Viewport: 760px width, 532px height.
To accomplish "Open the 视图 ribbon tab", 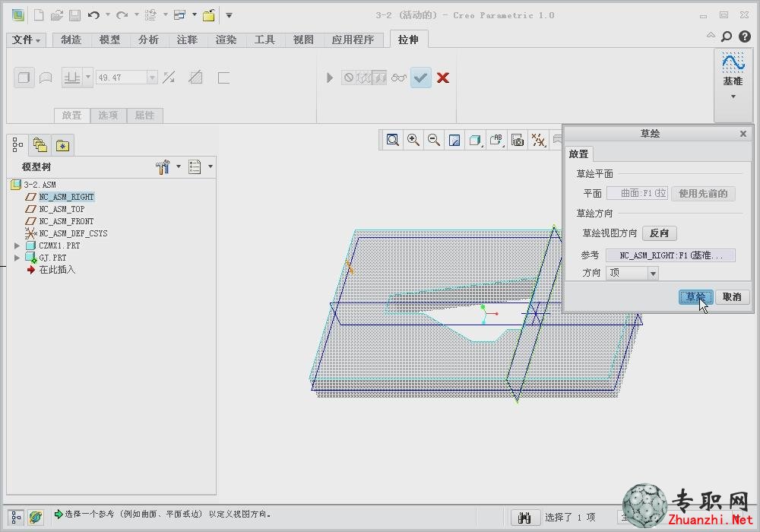I will pos(303,40).
